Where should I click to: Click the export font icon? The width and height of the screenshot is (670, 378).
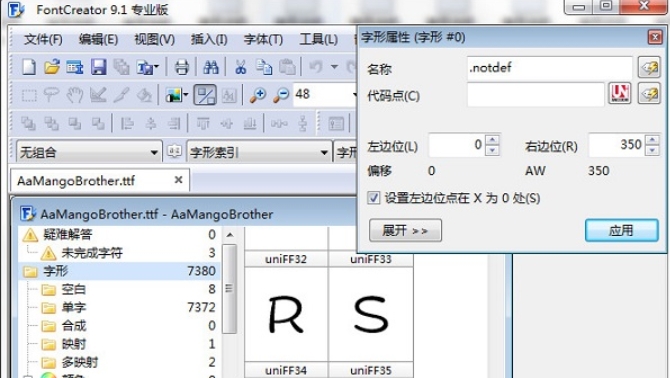[144, 67]
